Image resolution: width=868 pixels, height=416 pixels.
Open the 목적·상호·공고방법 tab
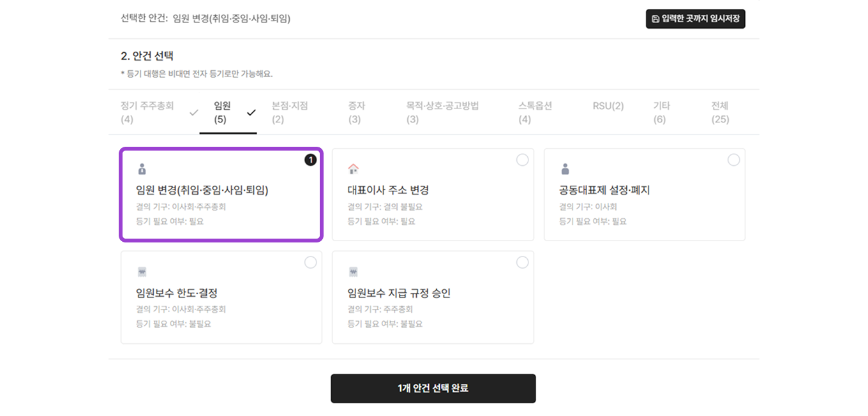tap(442, 112)
